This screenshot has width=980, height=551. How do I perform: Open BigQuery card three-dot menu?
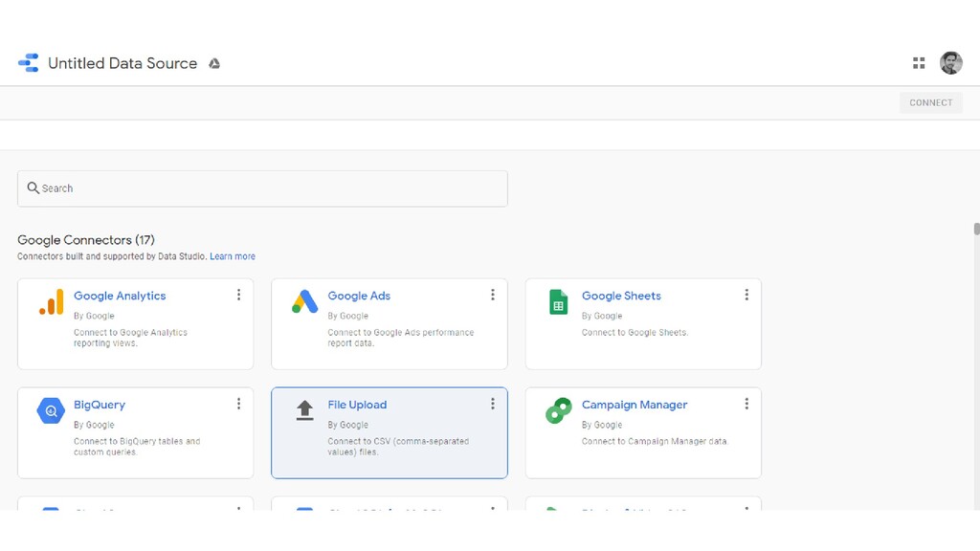pos(238,404)
